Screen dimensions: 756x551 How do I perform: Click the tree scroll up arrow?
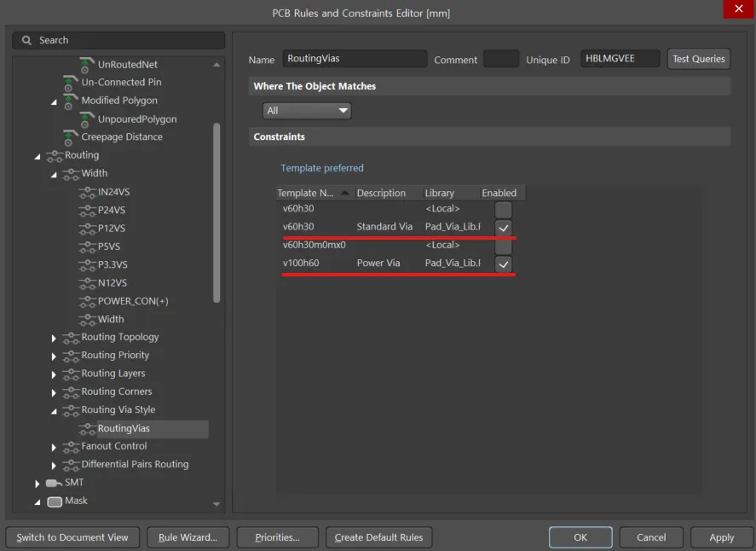pos(216,65)
